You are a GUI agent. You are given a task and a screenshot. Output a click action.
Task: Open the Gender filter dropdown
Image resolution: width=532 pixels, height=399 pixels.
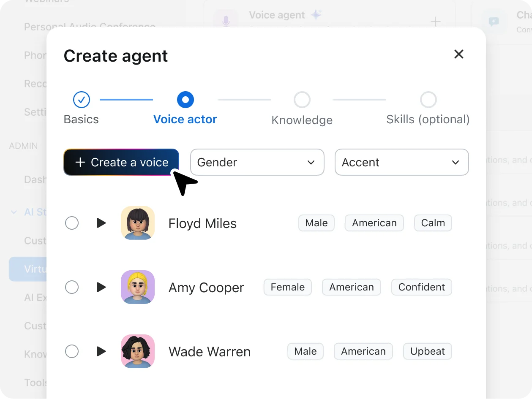257,162
